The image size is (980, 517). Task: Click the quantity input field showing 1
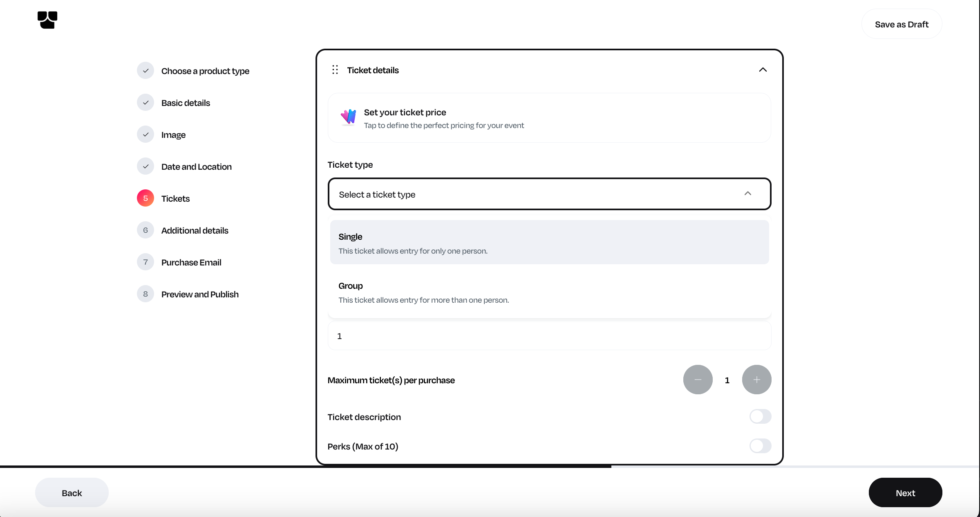pos(549,336)
